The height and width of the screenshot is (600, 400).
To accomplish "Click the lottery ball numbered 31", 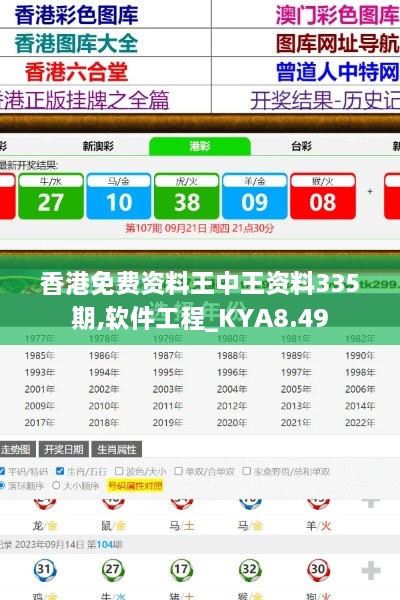I will tap(45, 570).
